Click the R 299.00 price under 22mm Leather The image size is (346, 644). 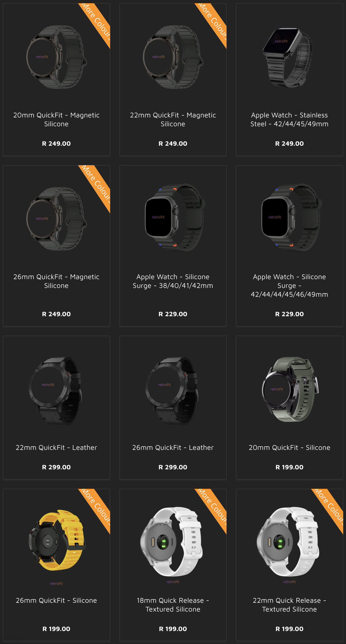56,467
